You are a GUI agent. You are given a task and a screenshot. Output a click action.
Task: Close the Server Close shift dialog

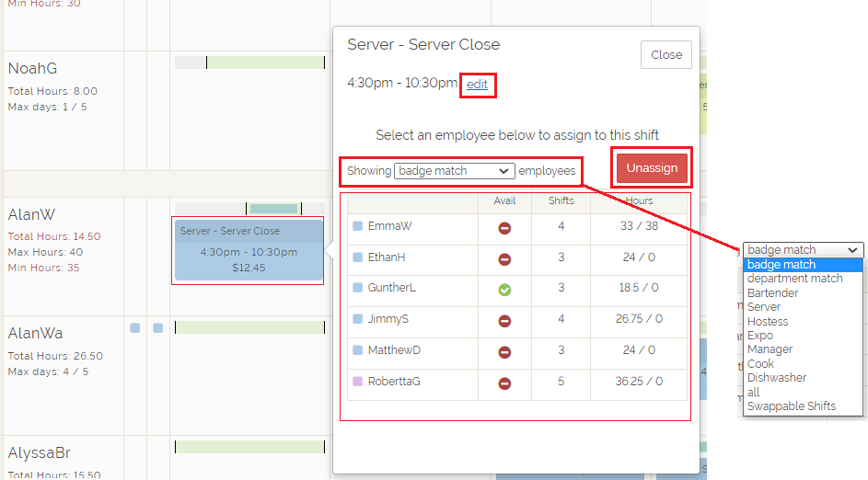pos(665,55)
